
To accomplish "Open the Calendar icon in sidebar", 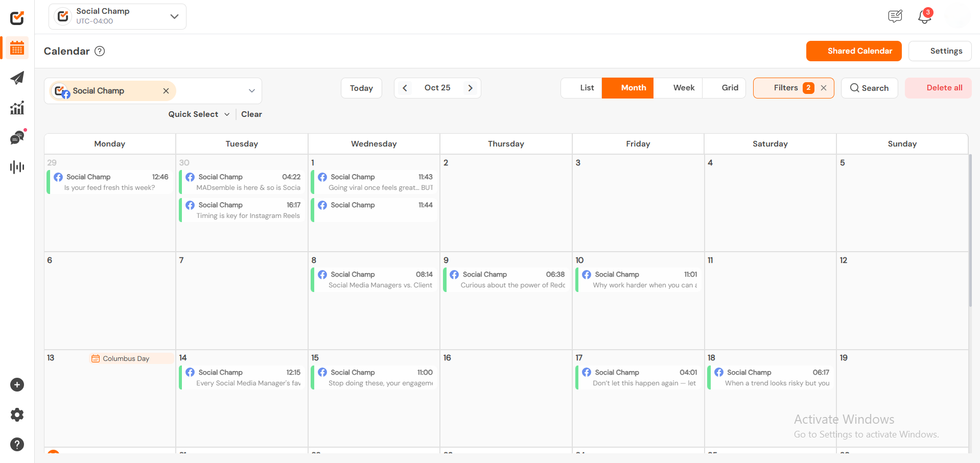I will [x=17, y=48].
